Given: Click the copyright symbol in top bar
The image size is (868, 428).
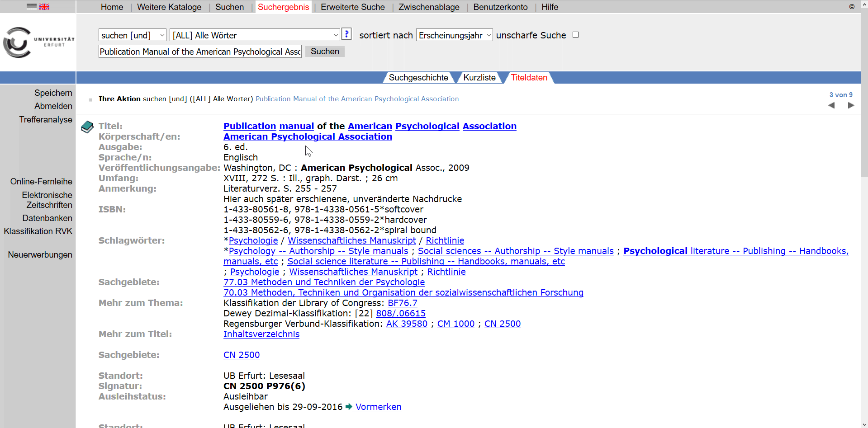Looking at the screenshot, I should pos(852,7).
